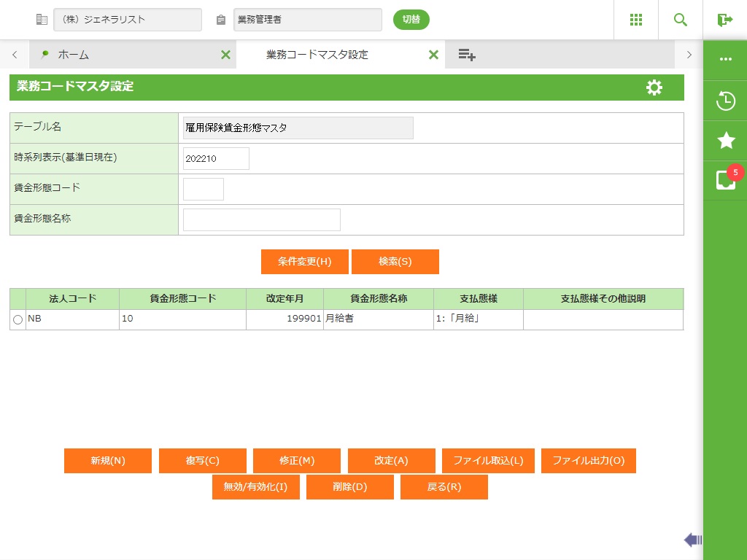
Task: Click the add new tab icon
Action: 467,55
